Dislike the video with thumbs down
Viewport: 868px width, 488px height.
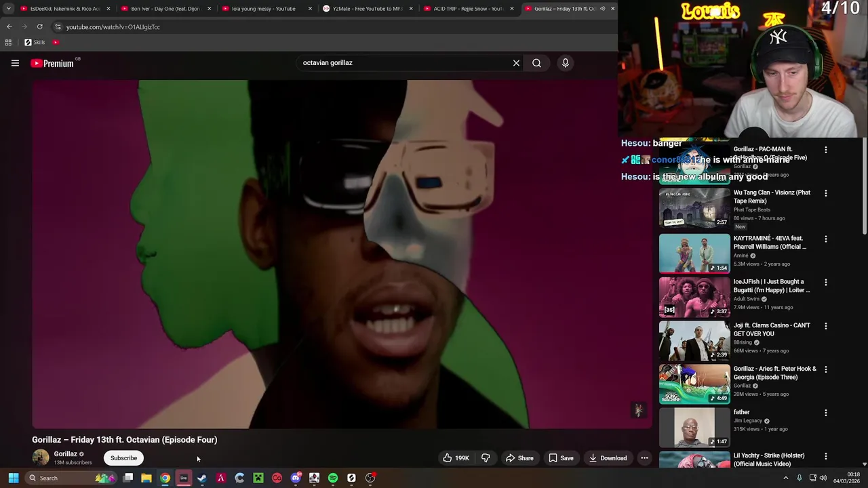[x=486, y=458]
